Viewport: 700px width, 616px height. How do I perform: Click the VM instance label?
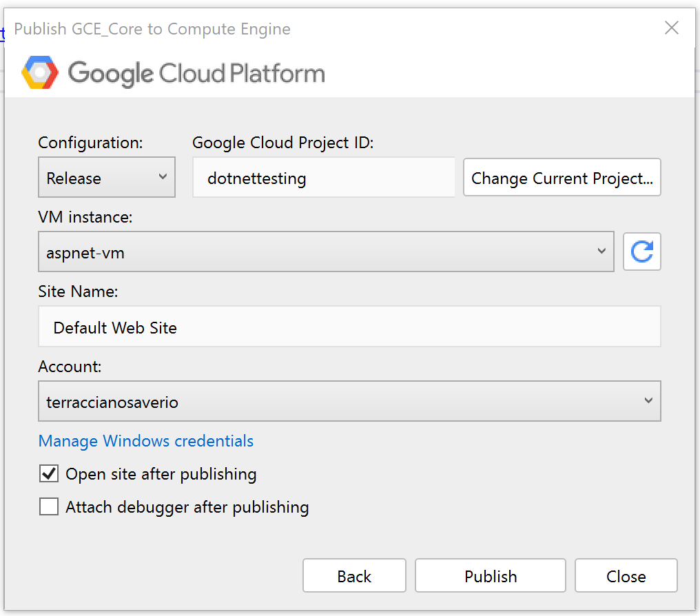[85, 217]
